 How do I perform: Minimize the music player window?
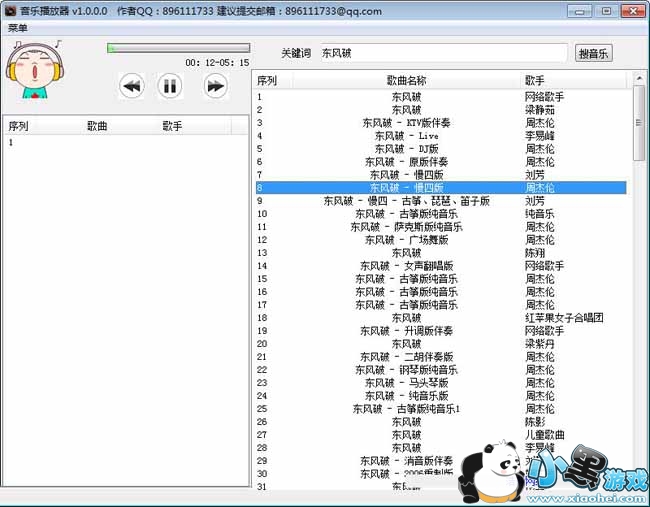tap(580, 11)
